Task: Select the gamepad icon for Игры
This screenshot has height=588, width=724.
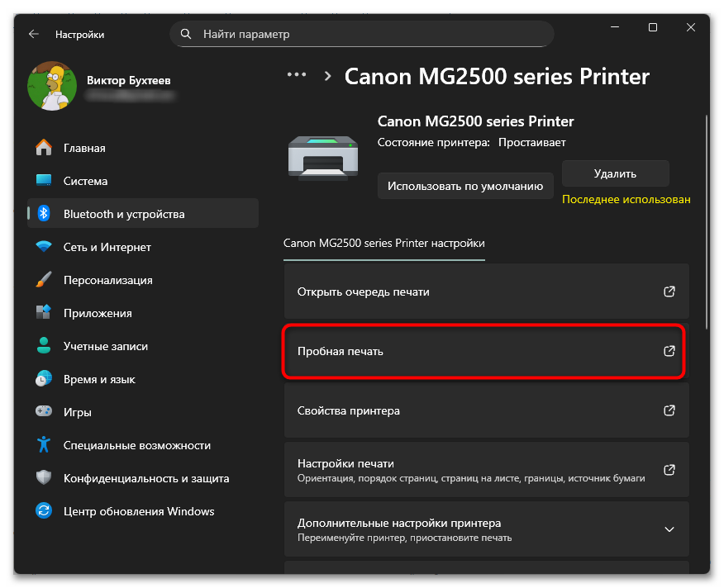Action: coord(44,411)
